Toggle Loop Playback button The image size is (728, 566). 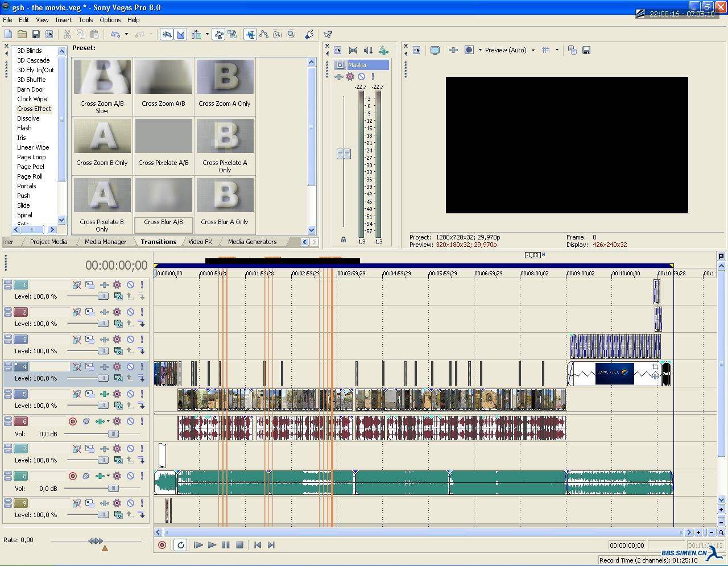point(180,545)
